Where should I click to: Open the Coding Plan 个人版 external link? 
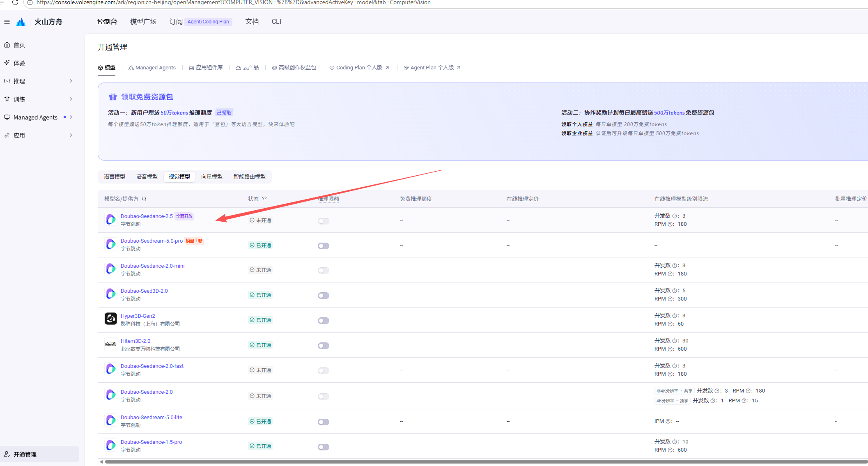(x=359, y=68)
